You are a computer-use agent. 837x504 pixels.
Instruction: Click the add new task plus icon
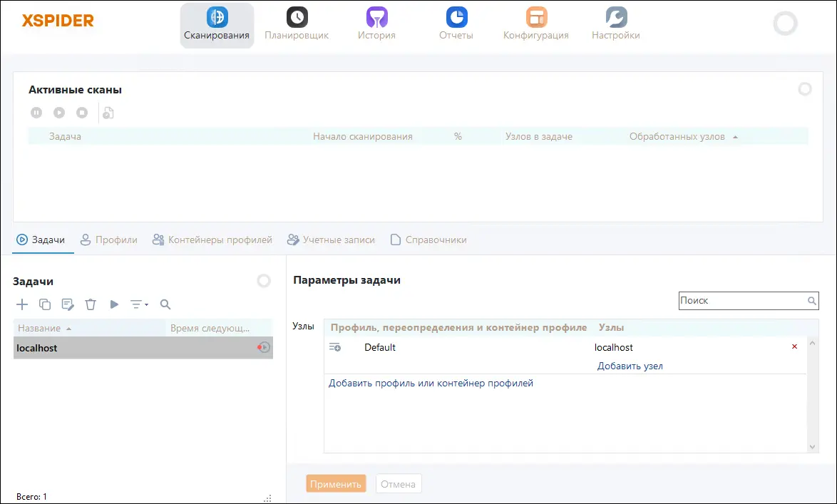tap(22, 304)
